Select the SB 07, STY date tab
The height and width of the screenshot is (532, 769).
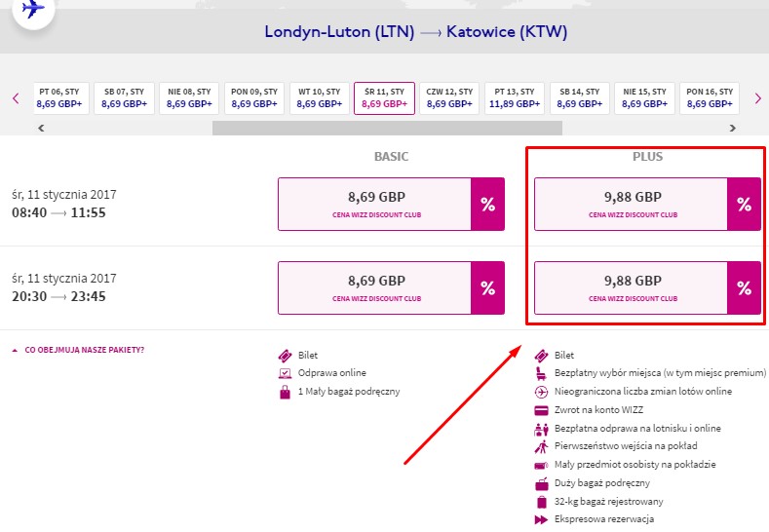coord(124,98)
